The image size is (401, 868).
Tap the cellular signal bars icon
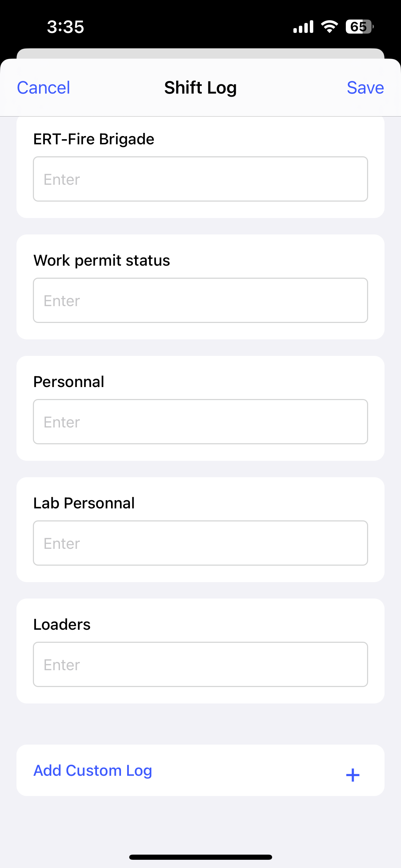(303, 27)
